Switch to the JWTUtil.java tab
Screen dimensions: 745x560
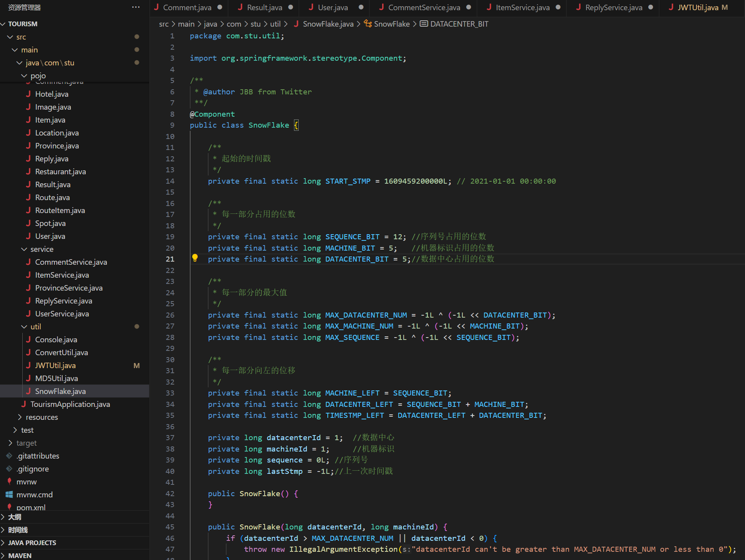click(698, 7)
